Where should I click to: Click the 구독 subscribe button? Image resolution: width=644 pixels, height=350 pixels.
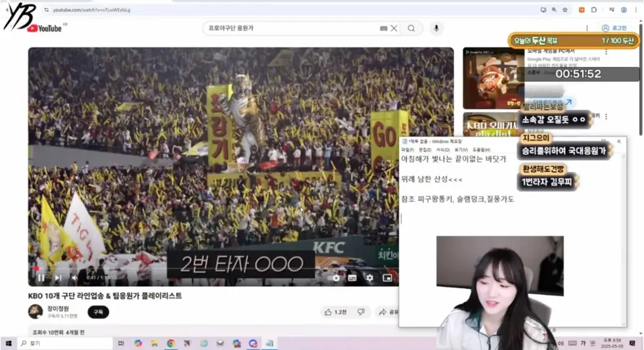click(98, 313)
